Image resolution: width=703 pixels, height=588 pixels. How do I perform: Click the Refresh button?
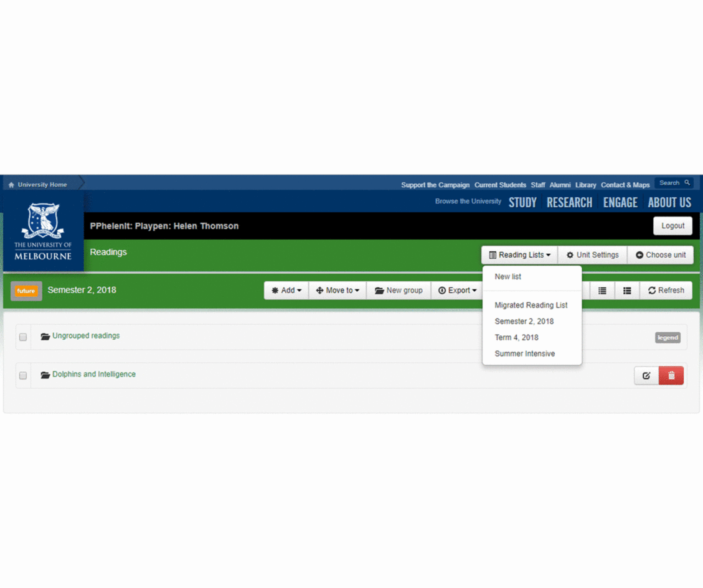coord(666,291)
